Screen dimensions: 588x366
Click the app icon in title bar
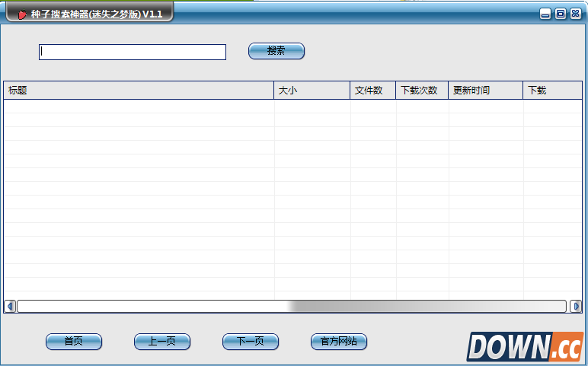tap(22, 14)
